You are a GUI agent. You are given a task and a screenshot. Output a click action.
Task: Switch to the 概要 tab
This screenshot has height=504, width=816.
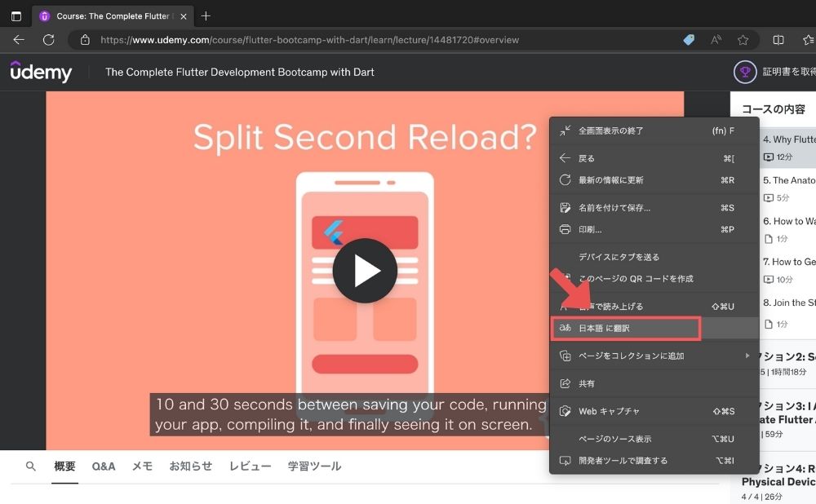point(64,466)
